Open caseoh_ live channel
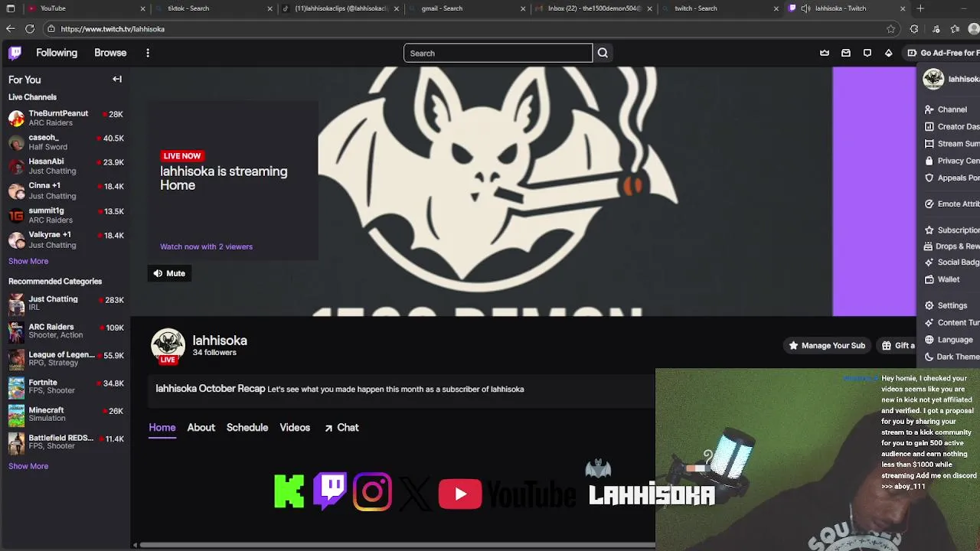Screen dimensions: 980x551 pos(65,142)
